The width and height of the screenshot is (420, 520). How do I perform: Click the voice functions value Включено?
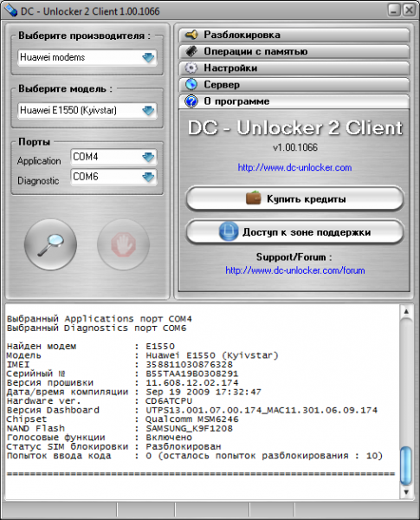169,438
